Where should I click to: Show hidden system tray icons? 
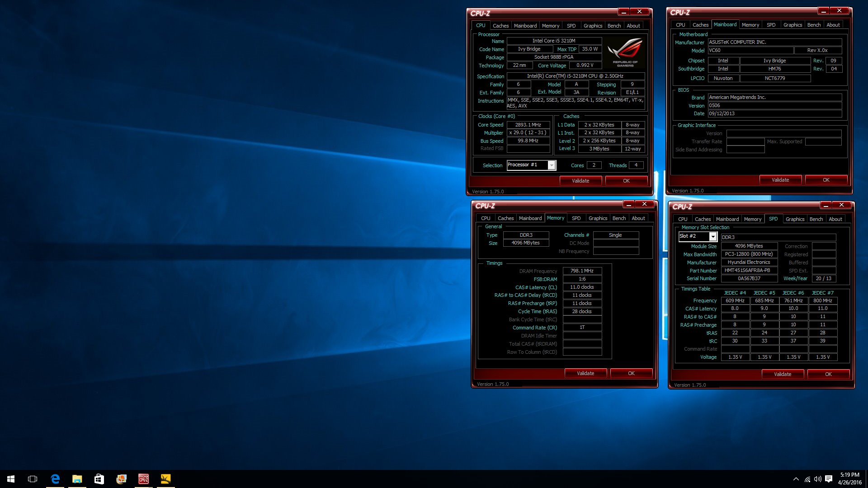click(x=796, y=479)
